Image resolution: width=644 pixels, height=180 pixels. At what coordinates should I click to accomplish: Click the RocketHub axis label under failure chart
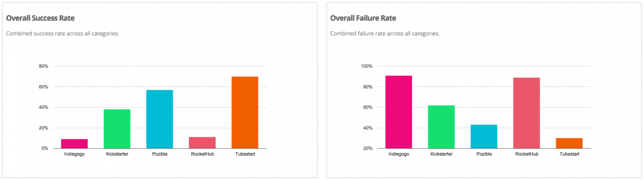pyautogui.click(x=527, y=155)
